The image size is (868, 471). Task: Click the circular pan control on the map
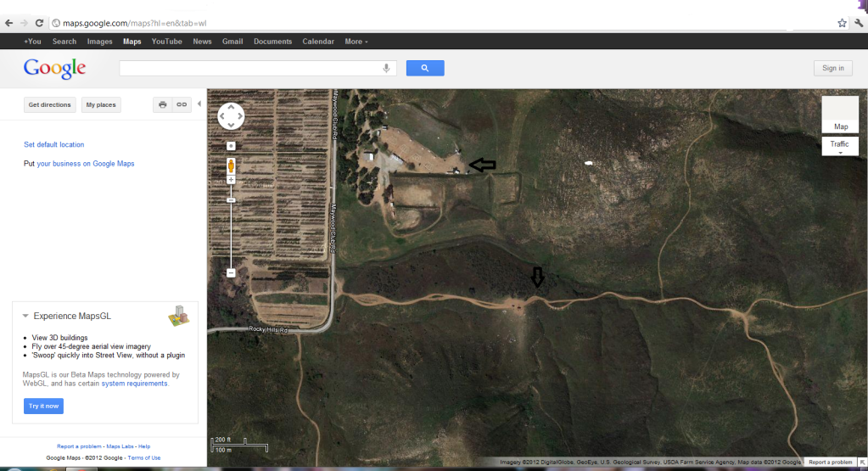231,115
